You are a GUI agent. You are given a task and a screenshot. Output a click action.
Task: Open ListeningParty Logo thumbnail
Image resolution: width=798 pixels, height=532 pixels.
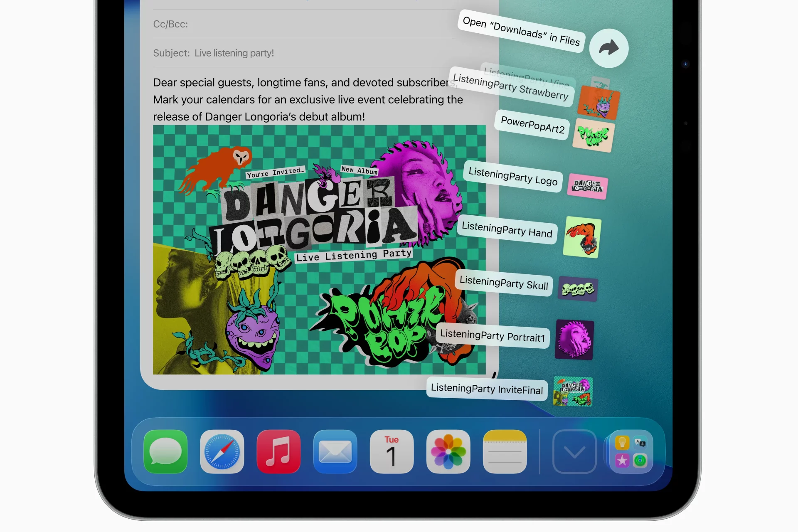587,186
